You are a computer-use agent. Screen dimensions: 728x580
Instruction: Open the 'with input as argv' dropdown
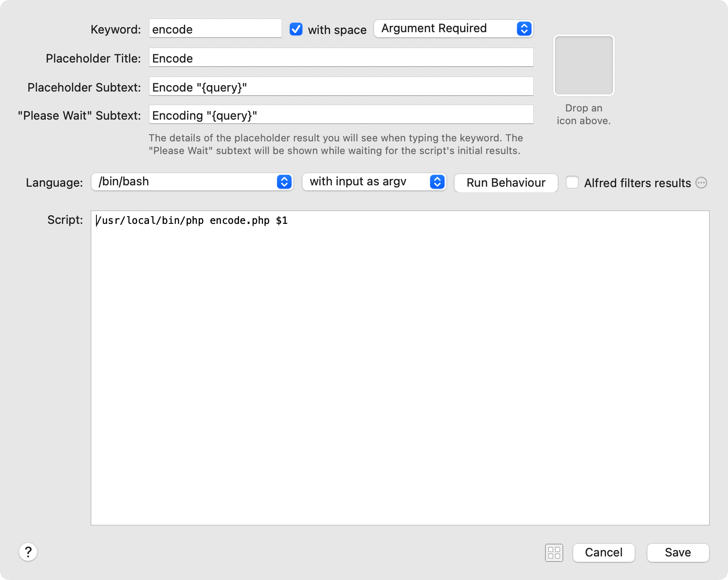(374, 182)
